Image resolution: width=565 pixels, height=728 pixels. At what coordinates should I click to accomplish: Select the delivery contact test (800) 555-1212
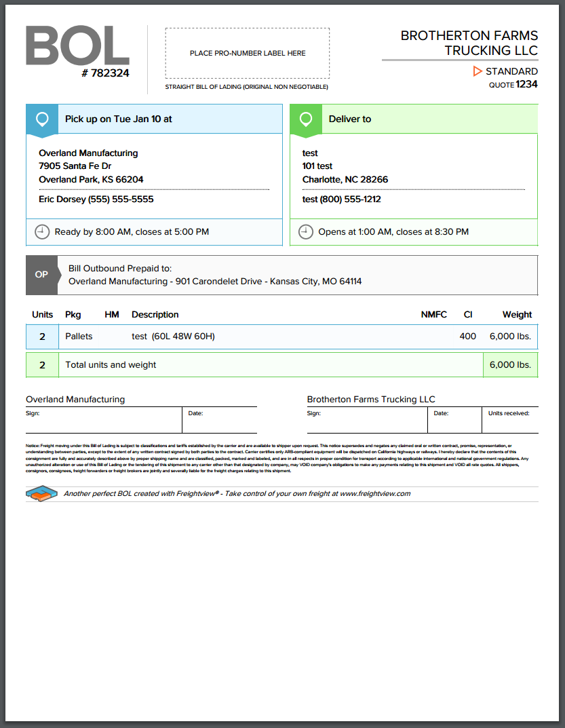[x=342, y=199]
